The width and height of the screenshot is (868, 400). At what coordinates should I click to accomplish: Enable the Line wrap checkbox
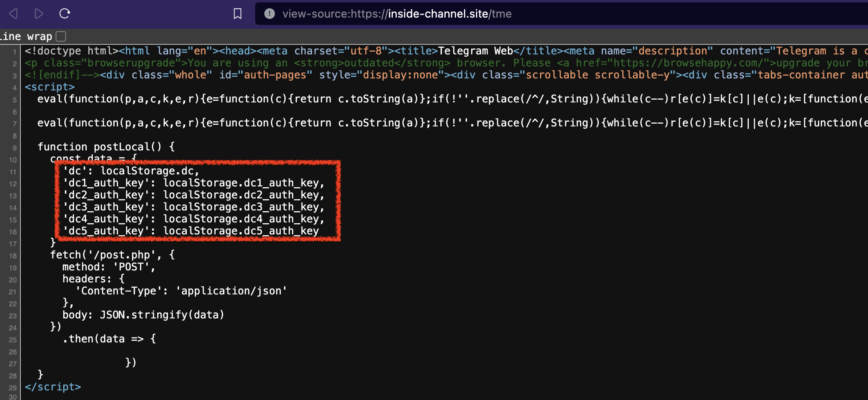pyautogui.click(x=61, y=36)
